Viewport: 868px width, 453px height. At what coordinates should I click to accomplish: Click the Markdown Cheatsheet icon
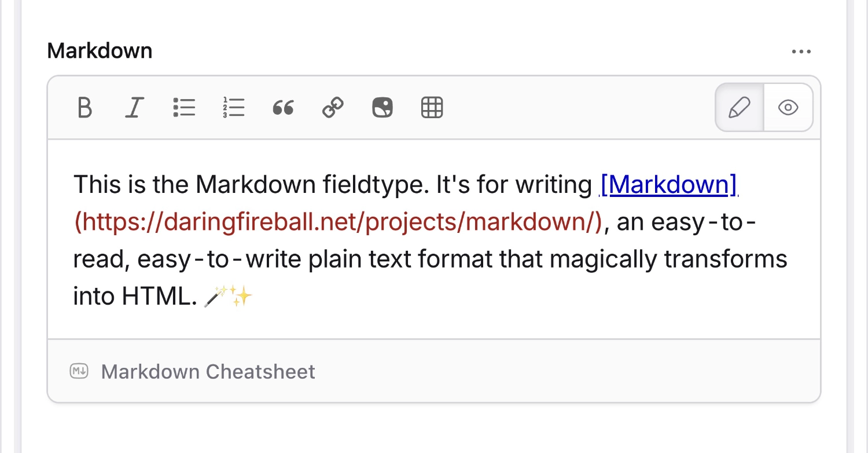click(79, 371)
